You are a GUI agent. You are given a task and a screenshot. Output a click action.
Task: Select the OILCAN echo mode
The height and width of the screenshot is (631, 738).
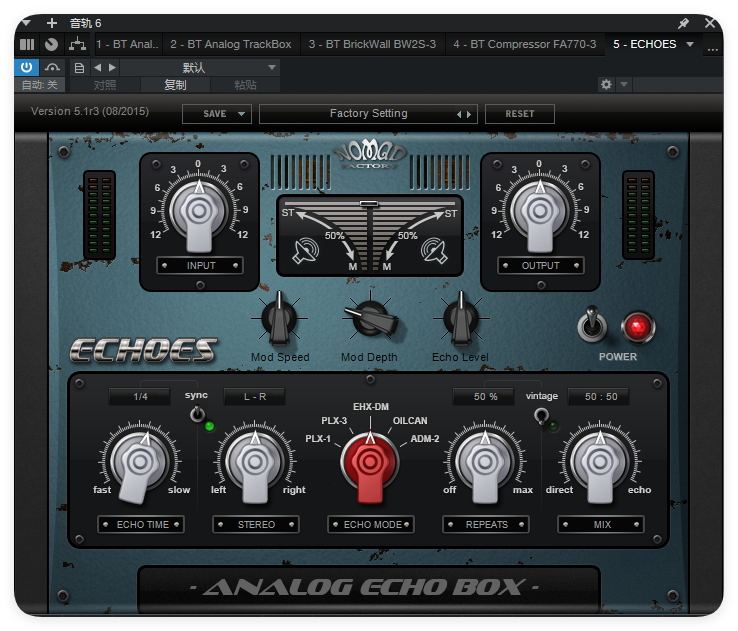[410, 420]
